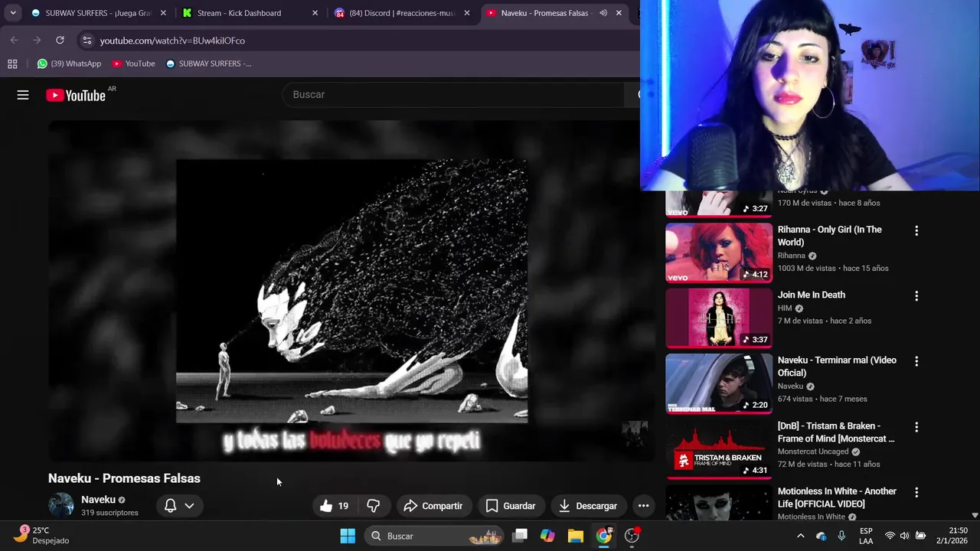
Task: Open Task View on taskbar
Action: click(520, 536)
